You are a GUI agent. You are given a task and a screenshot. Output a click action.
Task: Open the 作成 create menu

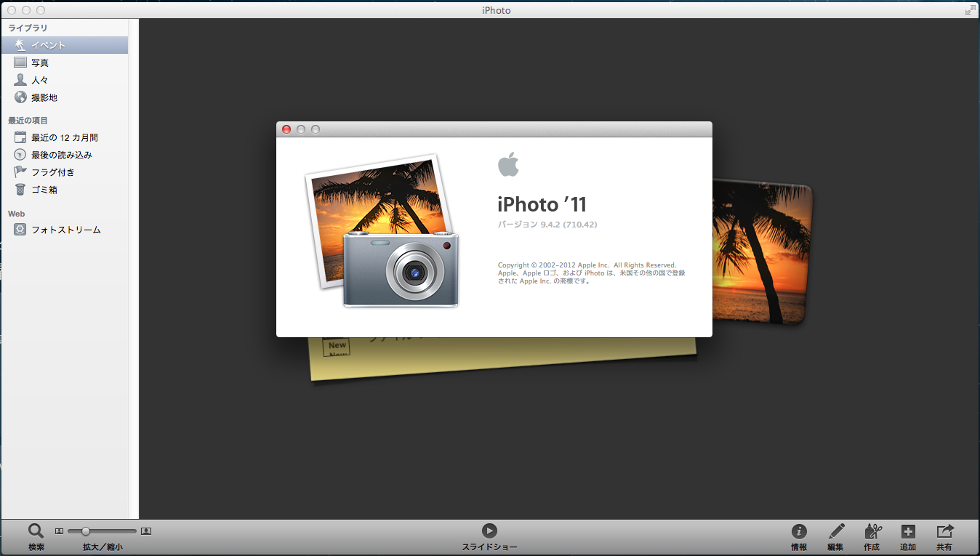click(x=872, y=531)
